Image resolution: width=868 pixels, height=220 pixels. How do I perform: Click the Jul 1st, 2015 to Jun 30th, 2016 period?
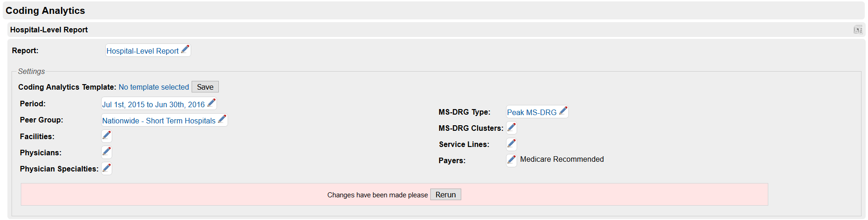tap(153, 104)
